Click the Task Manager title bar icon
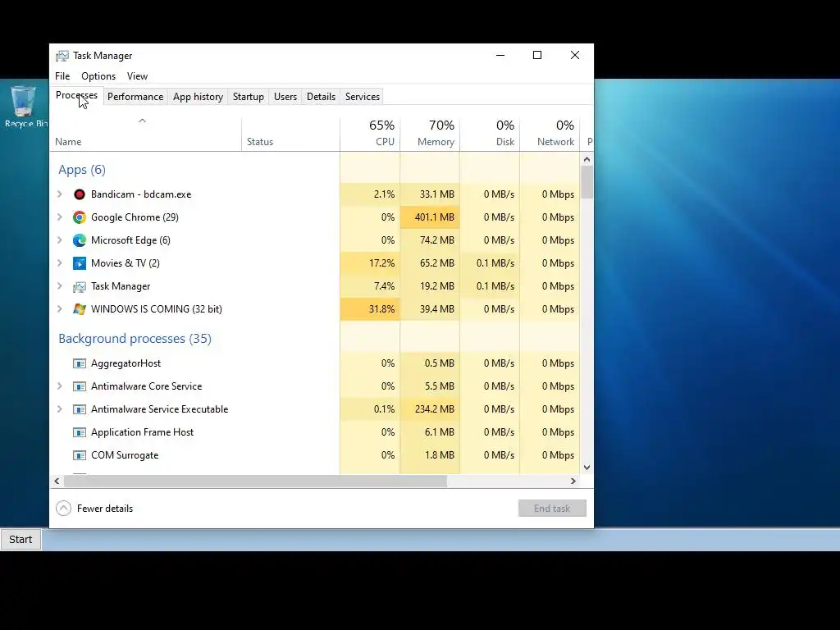This screenshot has width=840, height=630. coord(62,56)
